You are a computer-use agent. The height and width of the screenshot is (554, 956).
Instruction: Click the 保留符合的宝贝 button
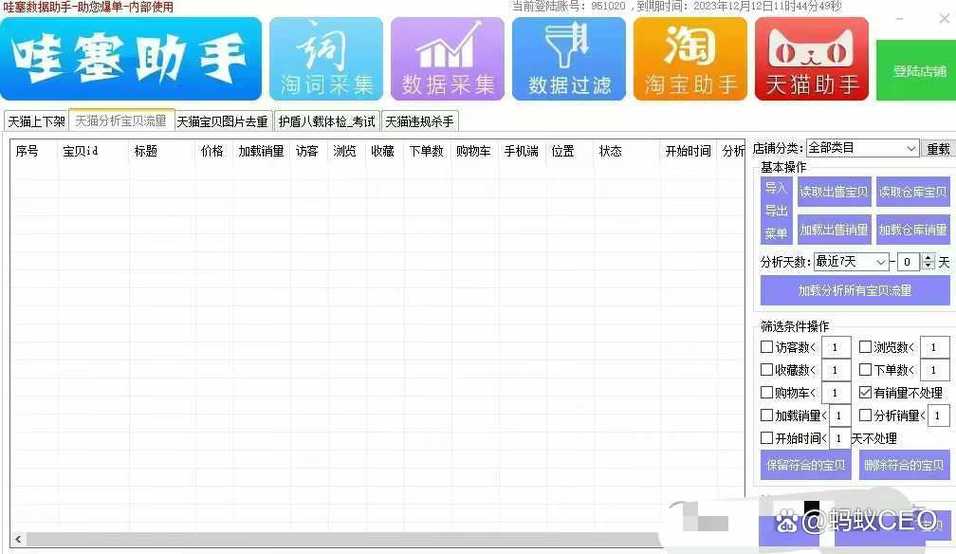click(x=805, y=465)
